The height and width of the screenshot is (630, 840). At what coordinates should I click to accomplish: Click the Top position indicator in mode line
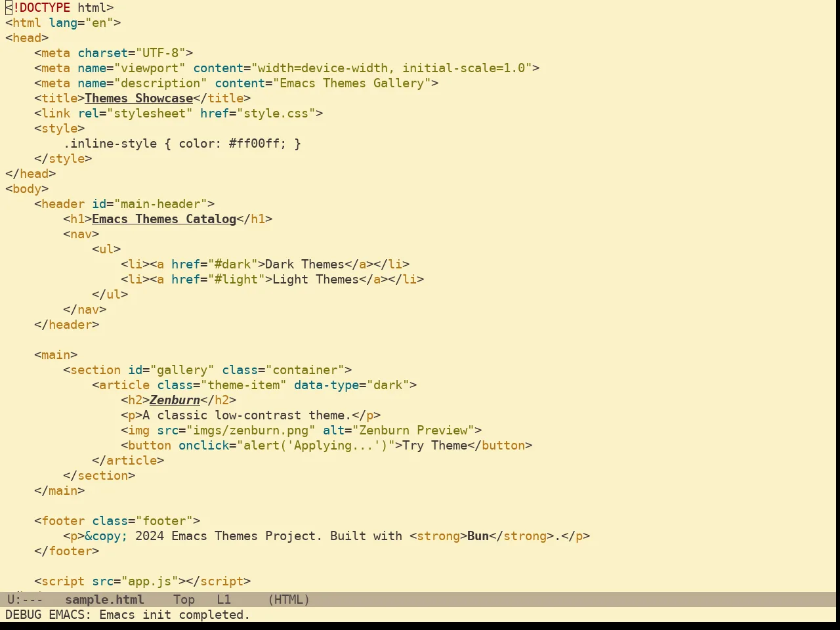tap(184, 599)
